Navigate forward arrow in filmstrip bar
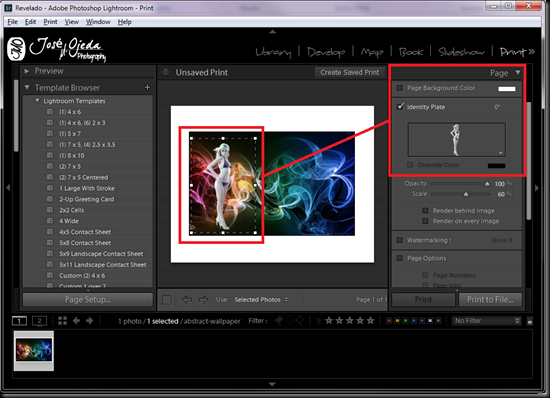The height and width of the screenshot is (398, 550). 90,321
